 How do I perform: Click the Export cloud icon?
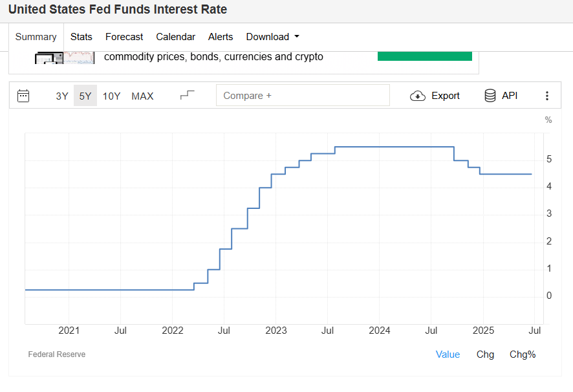click(418, 96)
